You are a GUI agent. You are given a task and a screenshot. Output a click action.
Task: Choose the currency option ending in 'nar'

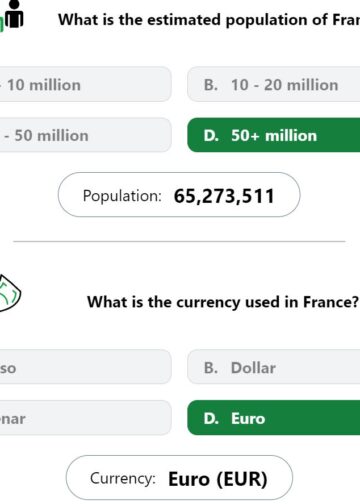pyautogui.click(x=85, y=418)
